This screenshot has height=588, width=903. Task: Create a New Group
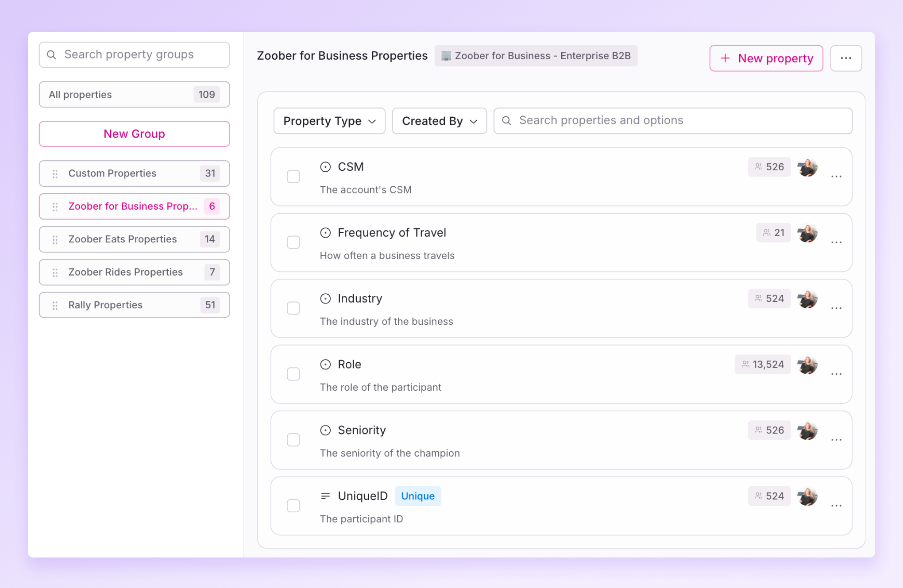(134, 134)
